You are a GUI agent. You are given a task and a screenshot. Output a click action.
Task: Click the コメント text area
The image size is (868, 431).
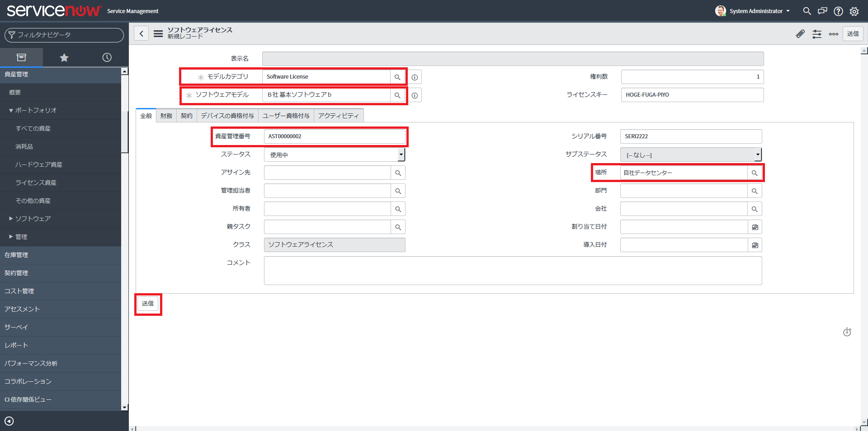pos(513,271)
